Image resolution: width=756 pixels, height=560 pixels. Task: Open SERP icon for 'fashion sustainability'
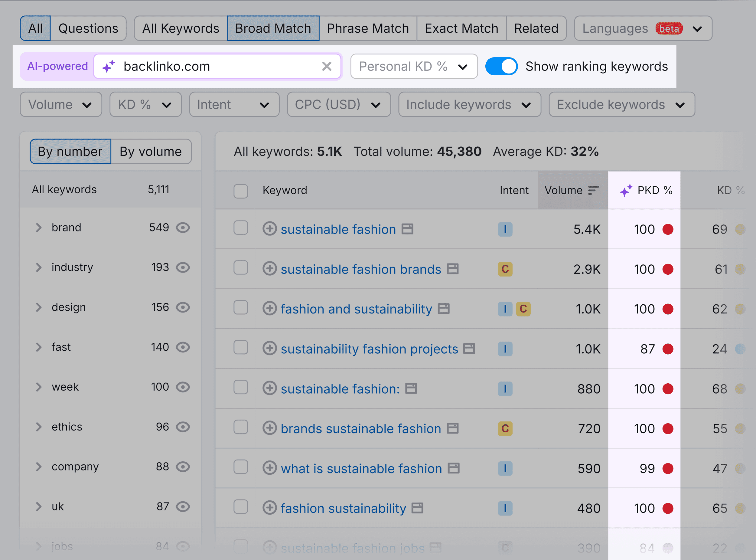coord(417,508)
